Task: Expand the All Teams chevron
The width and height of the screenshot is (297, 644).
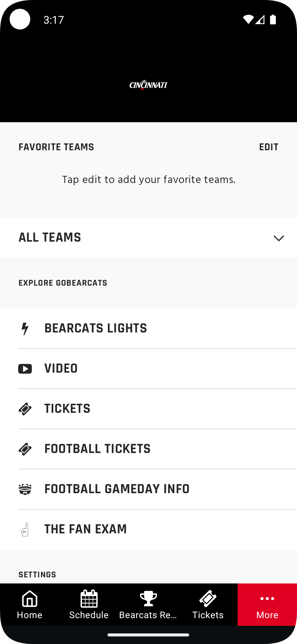Action: pos(279,238)
